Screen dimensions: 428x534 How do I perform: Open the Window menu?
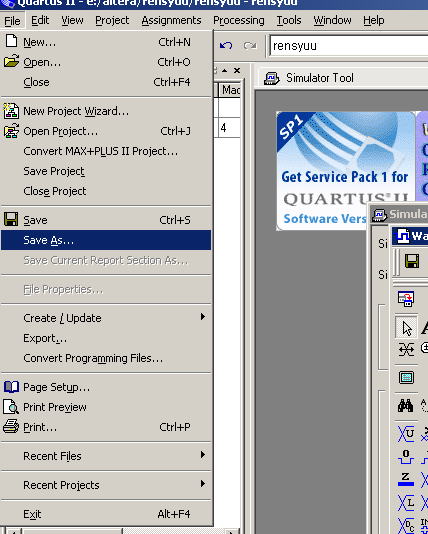(x=332, y=20)
